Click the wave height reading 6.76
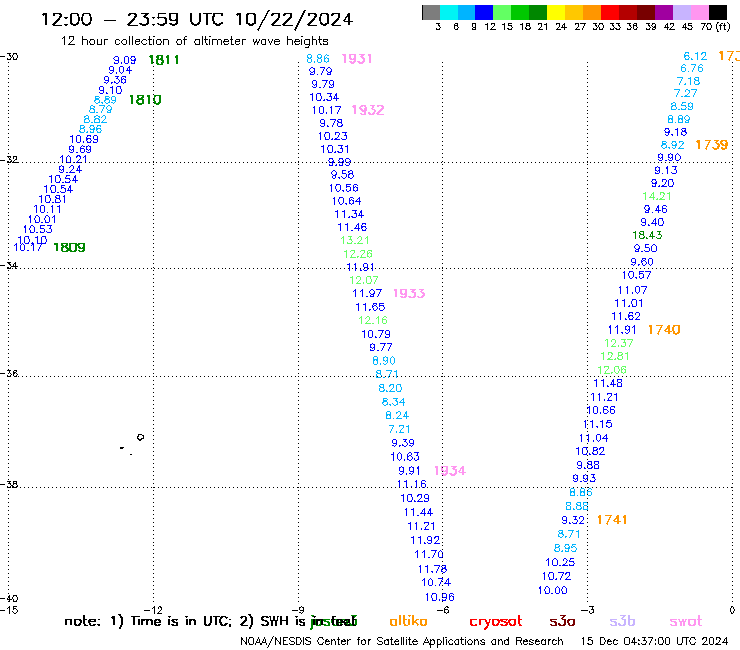This screenshot has width=740, height=650. click(x=692, y=68)
